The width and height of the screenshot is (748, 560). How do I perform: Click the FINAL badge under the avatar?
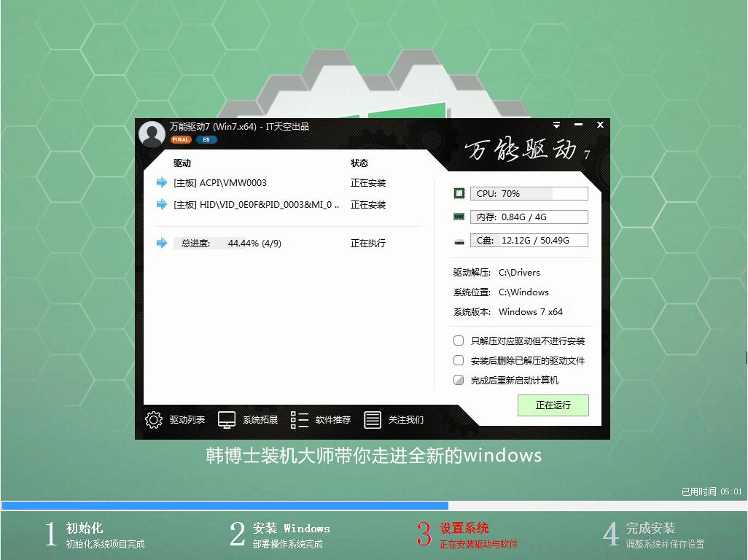tap(180, 139)
